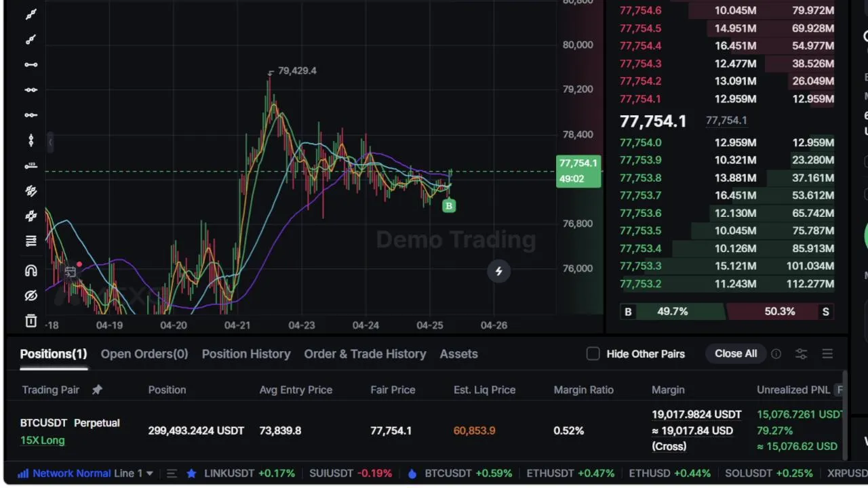The width and height of the screenshot is (868, 488).
Task: Select the extended diagonal ray line tool
Action: click(x=31, y=39)
